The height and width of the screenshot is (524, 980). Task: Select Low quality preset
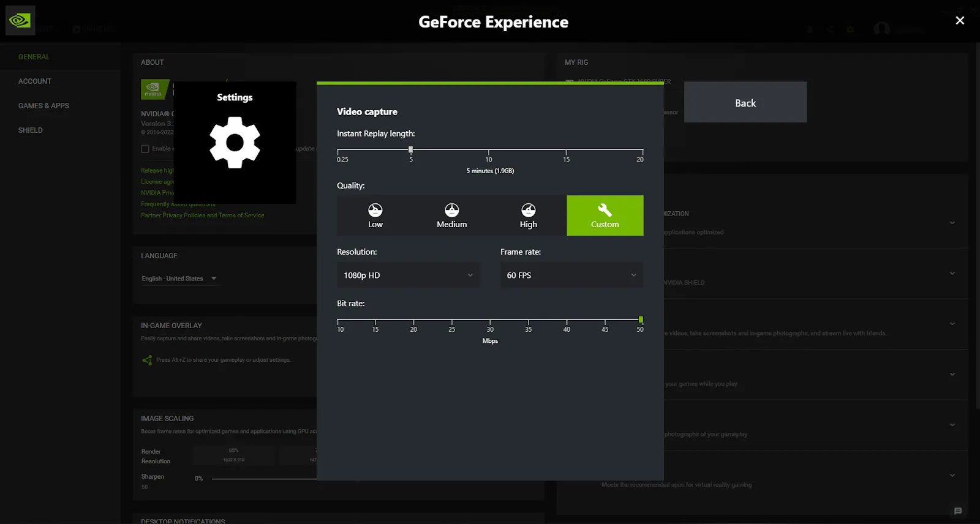click(x=375, y=215)
